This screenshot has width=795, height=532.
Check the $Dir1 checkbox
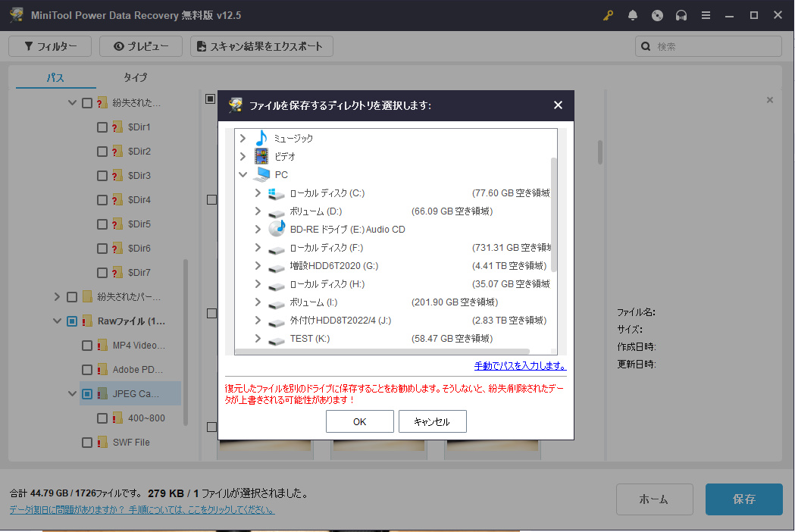pos(102,127)
